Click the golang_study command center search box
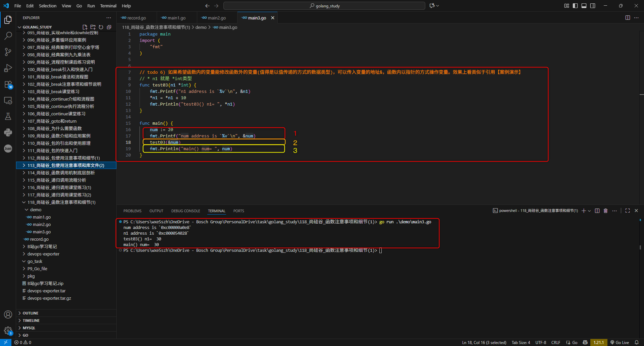This screenshot has height=346, width=644. tap(324, 6)
